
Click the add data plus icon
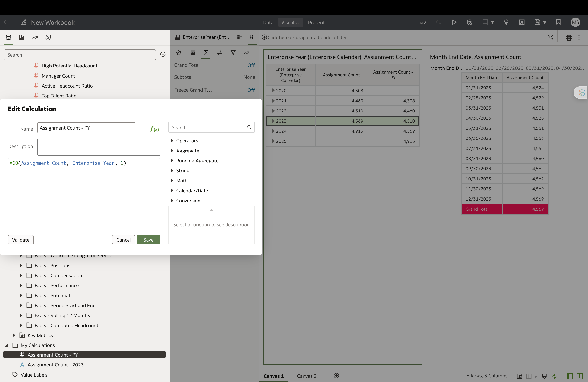click(x=163, y=54)
